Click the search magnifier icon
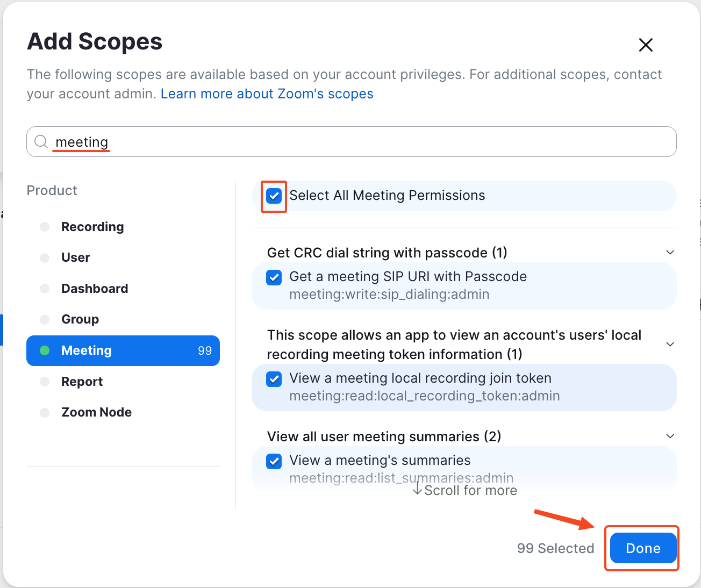The width and height of the screenshot is (701, 588). (x=41, y=142)
